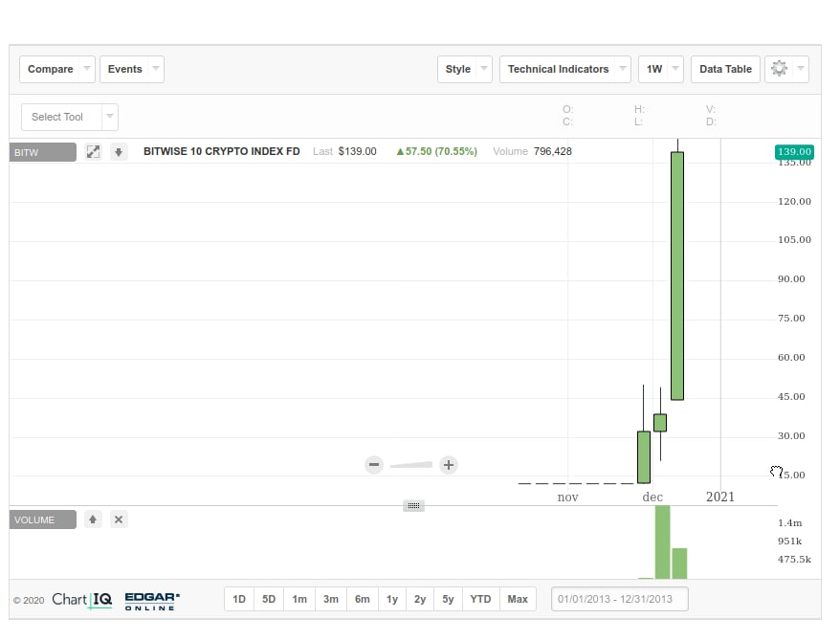The image size is (840, 641).
Task: Change the 1W interval dropdown
Action: 661,69
